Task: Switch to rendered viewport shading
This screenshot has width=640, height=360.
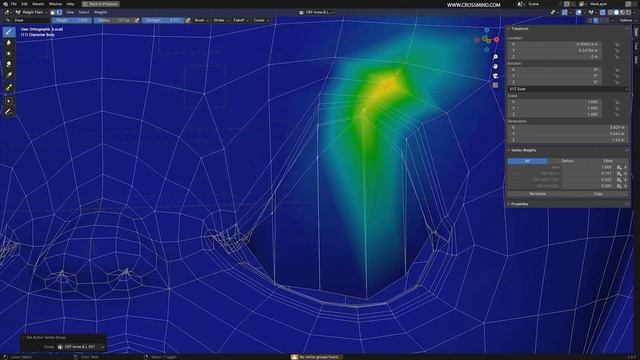Action: click(628, 12)
